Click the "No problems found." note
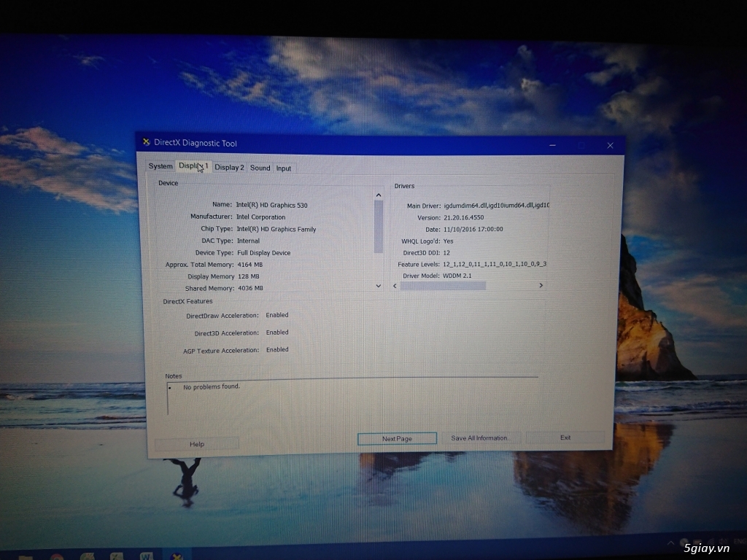 point(212,386)
